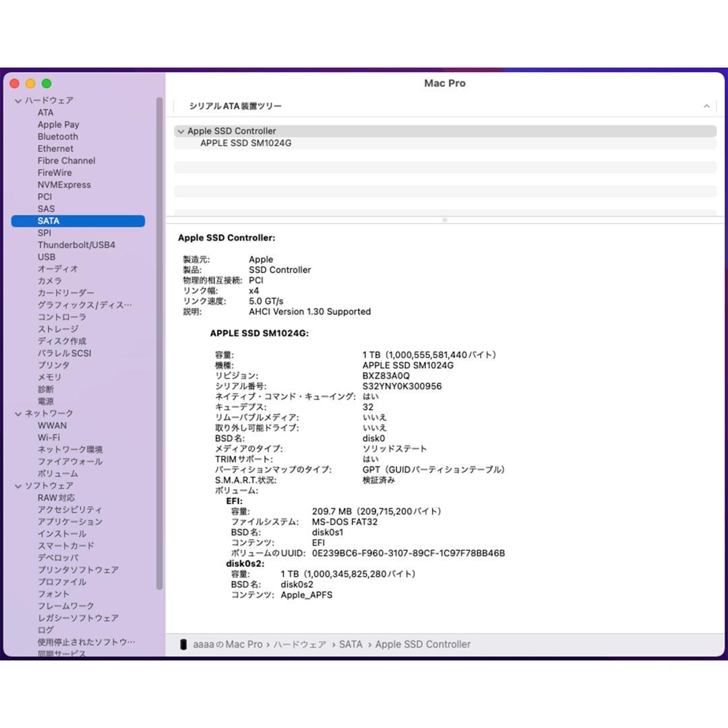Open グラフィックス/ディス… entry

pyautogui.click(x=85, y=305)
